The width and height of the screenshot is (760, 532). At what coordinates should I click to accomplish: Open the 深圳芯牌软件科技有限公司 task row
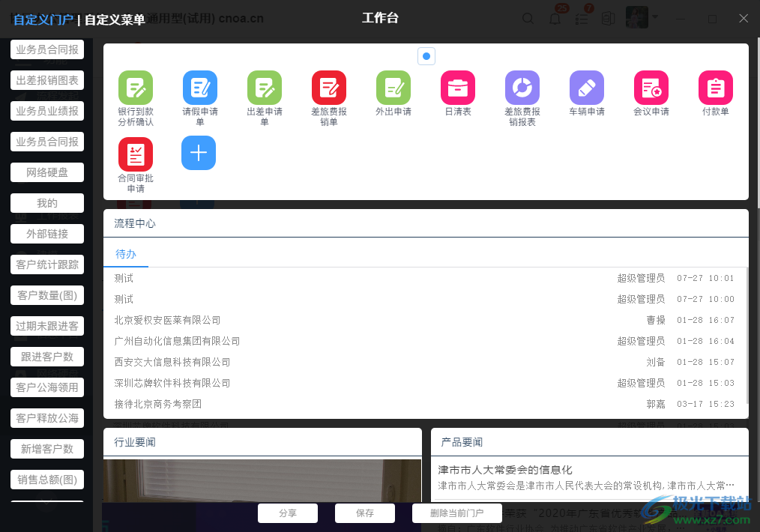click(x=424, y=383)
